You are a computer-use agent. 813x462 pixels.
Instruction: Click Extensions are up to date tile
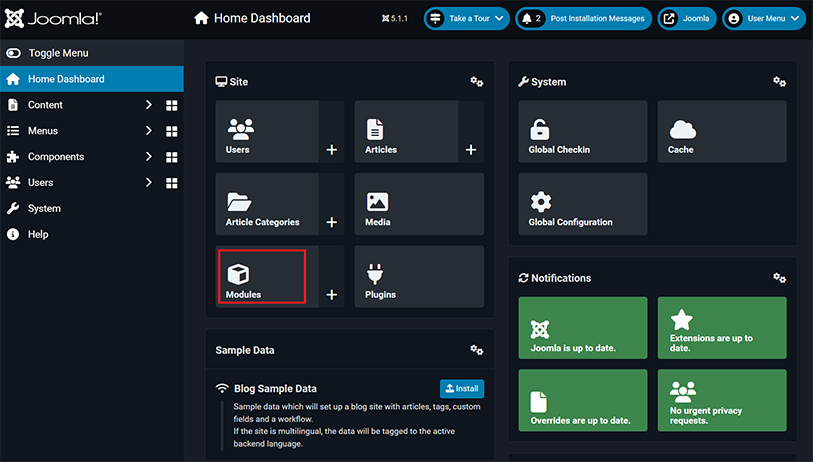722,328
